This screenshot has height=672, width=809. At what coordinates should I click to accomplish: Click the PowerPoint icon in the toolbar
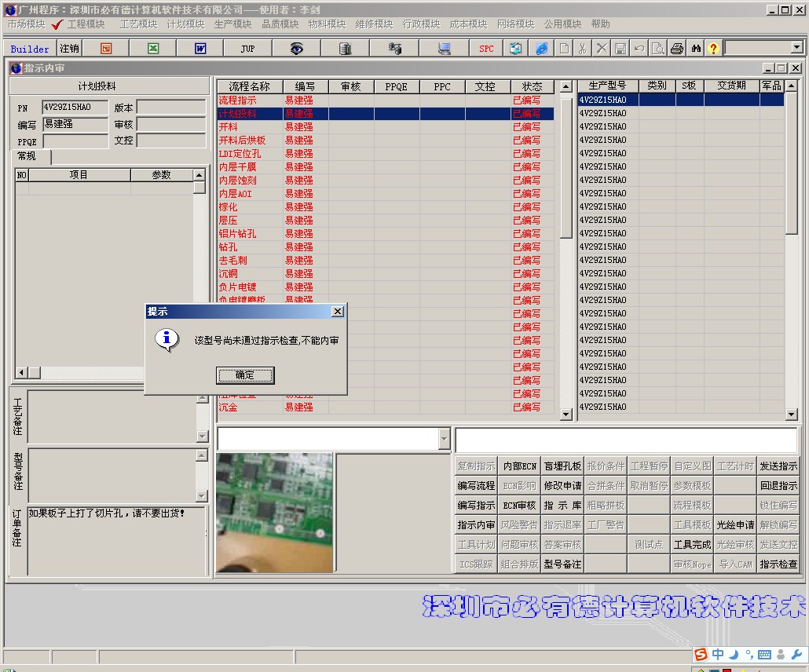[106, 49]
